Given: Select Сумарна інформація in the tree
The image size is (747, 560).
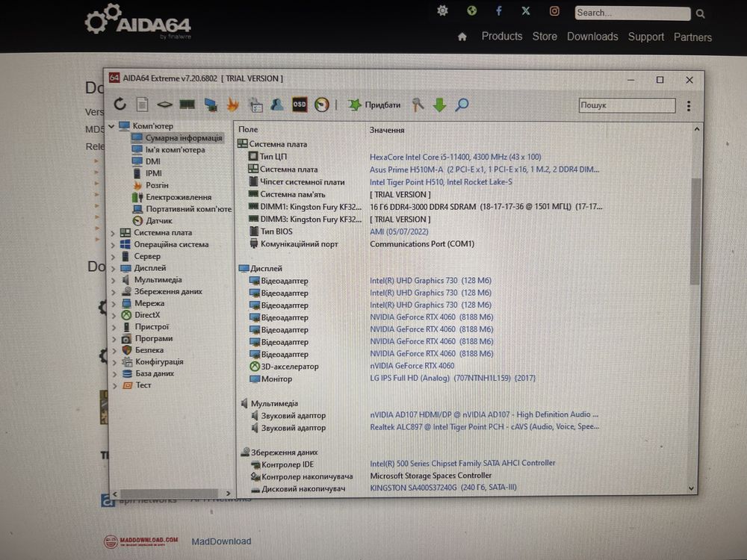Looking at the screenshot, I should coord(184,137).
